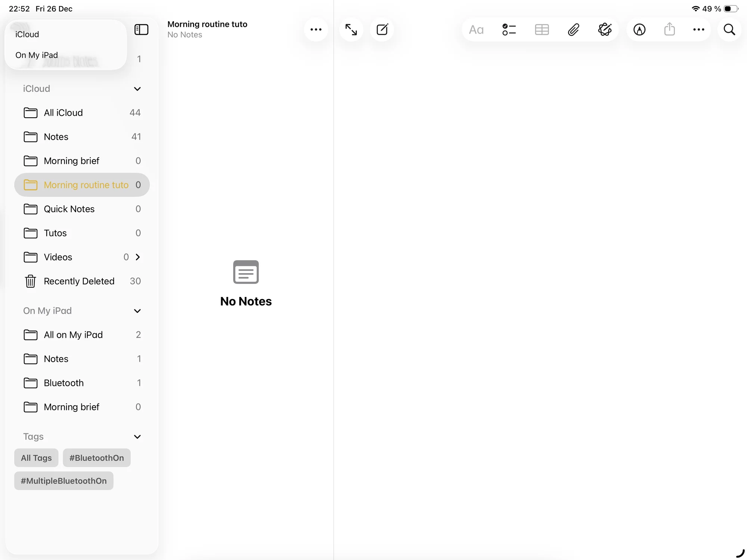
Task: Select the All Tags button
Action: (36, 458)
